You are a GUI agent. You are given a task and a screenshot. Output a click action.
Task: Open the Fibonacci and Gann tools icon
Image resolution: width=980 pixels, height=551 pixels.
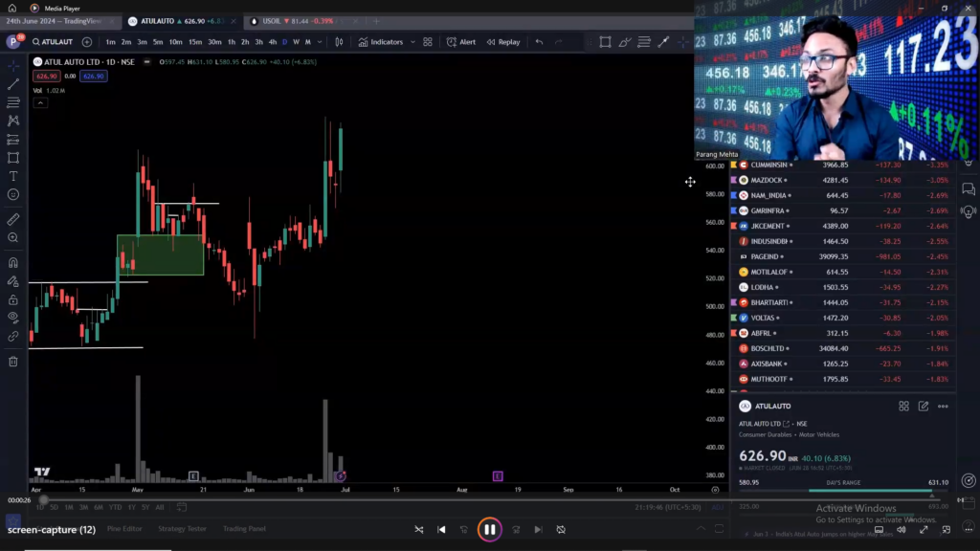click(x=13, y=101)
